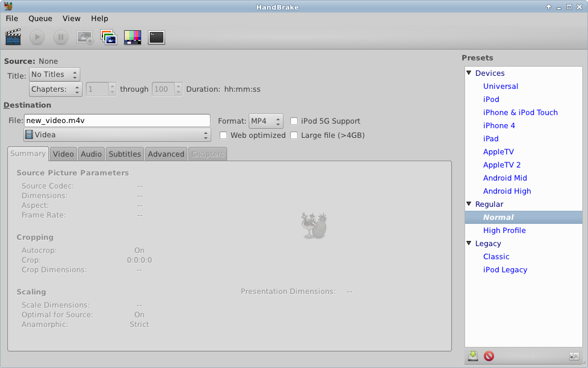This screenshot has height=368, width=588.
Task: Open the File menu
Action: coord(11,18)
